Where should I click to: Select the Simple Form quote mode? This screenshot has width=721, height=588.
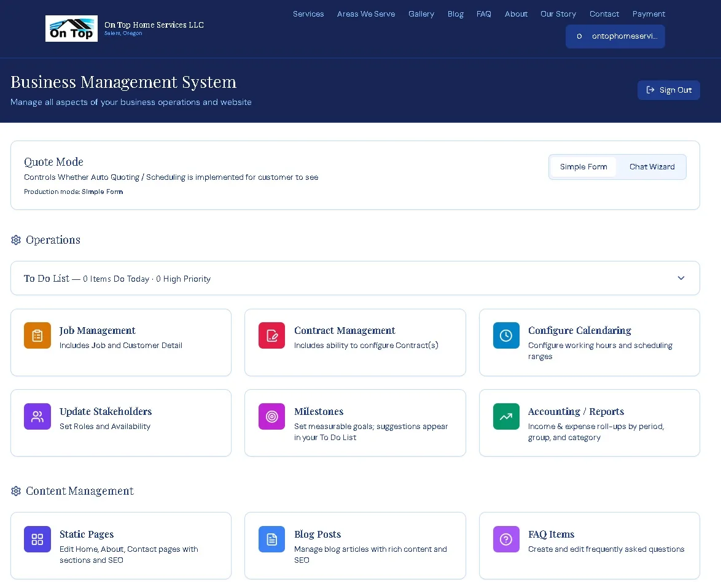point(583,167)
